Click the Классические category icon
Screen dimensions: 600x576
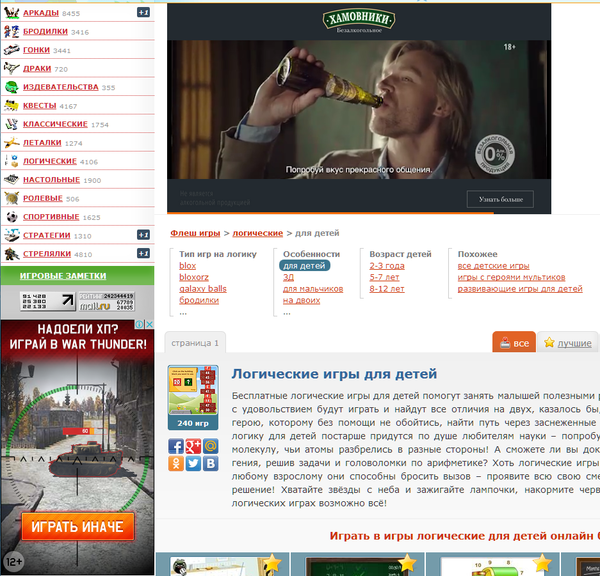click(11, 124)
